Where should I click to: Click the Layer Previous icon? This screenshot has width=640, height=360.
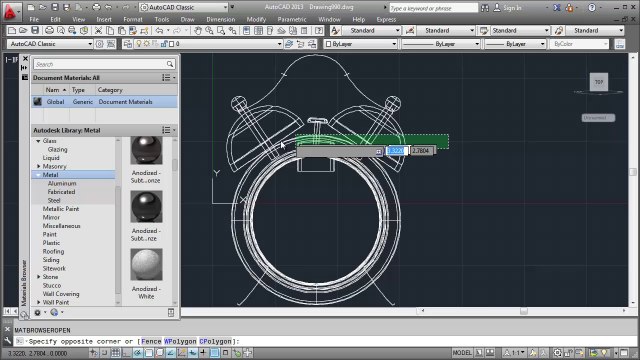click(300, 44)
